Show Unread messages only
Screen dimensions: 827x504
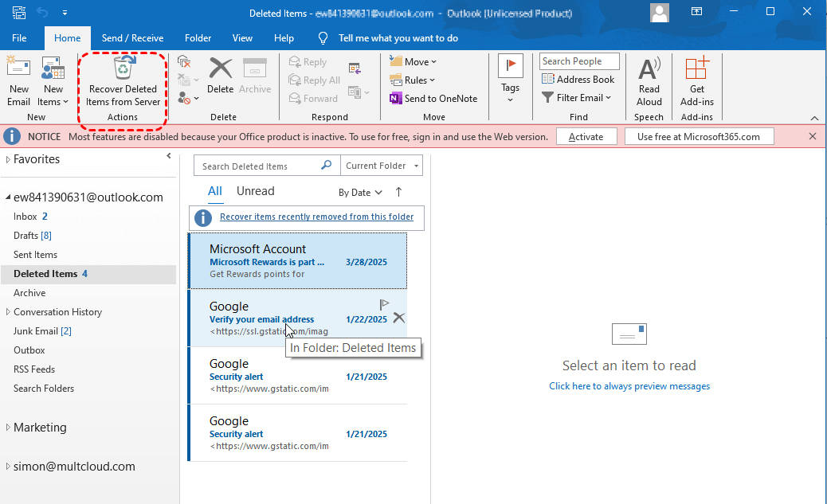255,191
